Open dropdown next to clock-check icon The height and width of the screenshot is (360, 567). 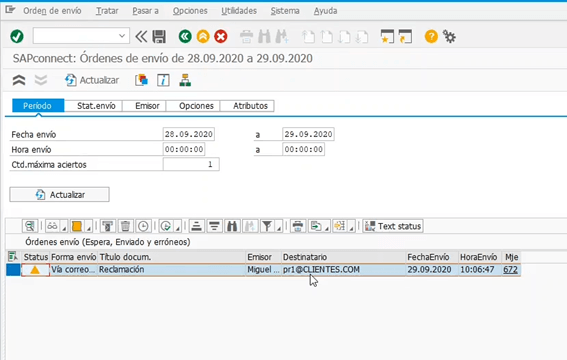pyautogui.click(x=178, y=228)
